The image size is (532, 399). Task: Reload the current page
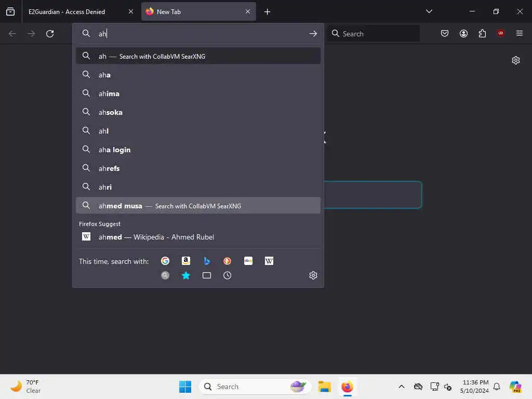point(50,34)
